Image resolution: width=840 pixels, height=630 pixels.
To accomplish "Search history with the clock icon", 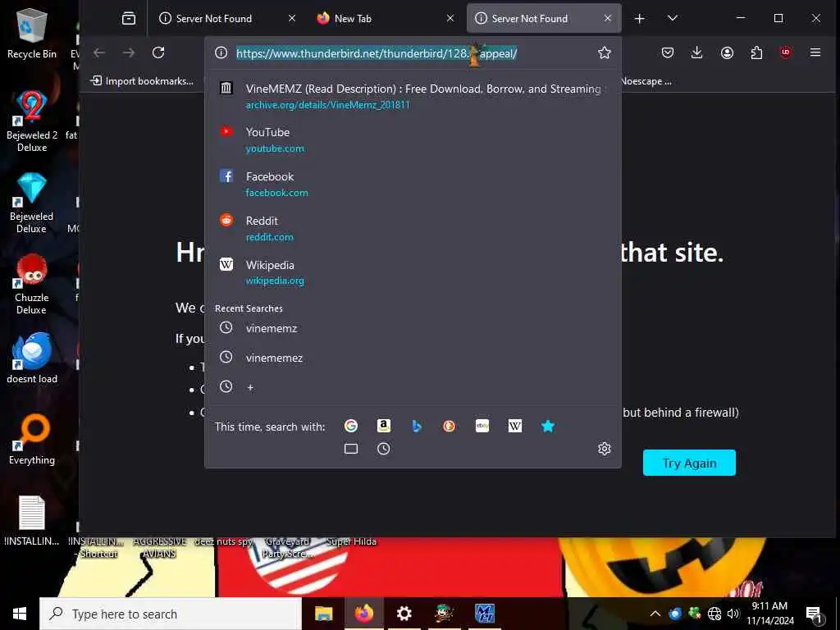I will (x=384, y=449).
